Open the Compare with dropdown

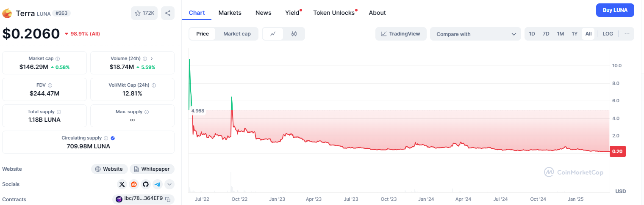pyautogui.click(x=475, y=34)
